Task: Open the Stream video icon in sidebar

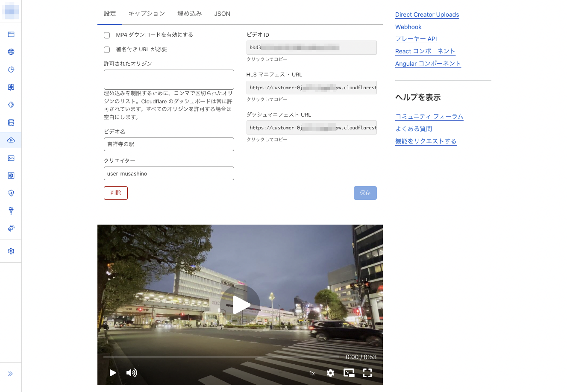Action: click(11, 140)
